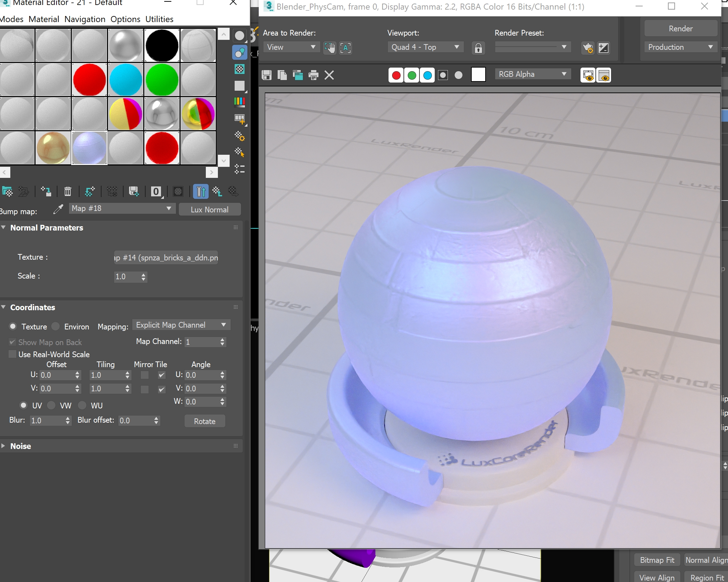
Task: Select the cyan material sample sphere
Action: (x=125, y=80)
